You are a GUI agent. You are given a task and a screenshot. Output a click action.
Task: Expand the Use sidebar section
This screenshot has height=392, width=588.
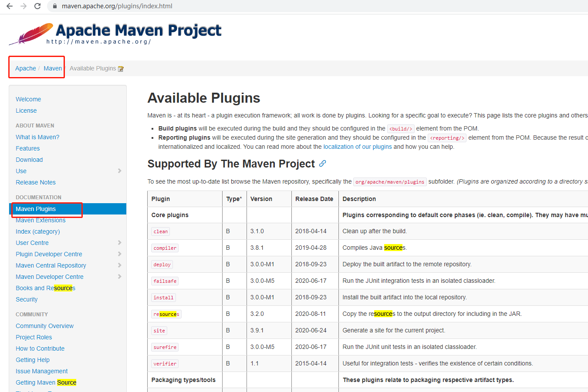(x=20, y=171)
